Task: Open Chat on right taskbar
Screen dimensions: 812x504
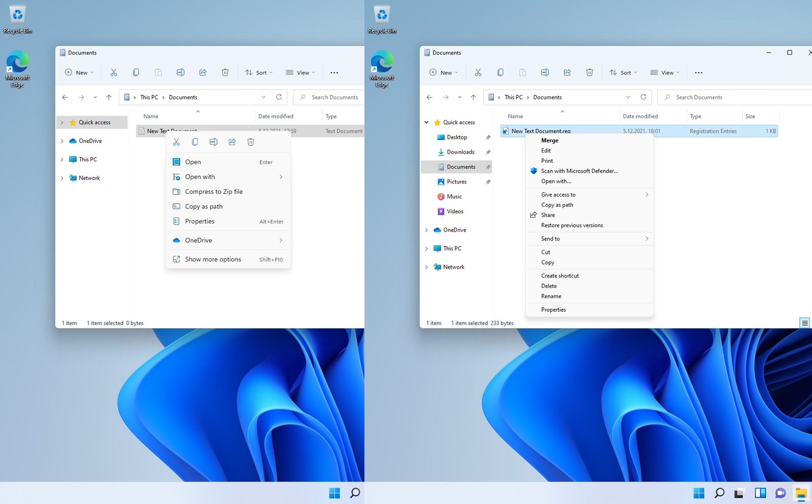Action: click(x=781, y=493)
